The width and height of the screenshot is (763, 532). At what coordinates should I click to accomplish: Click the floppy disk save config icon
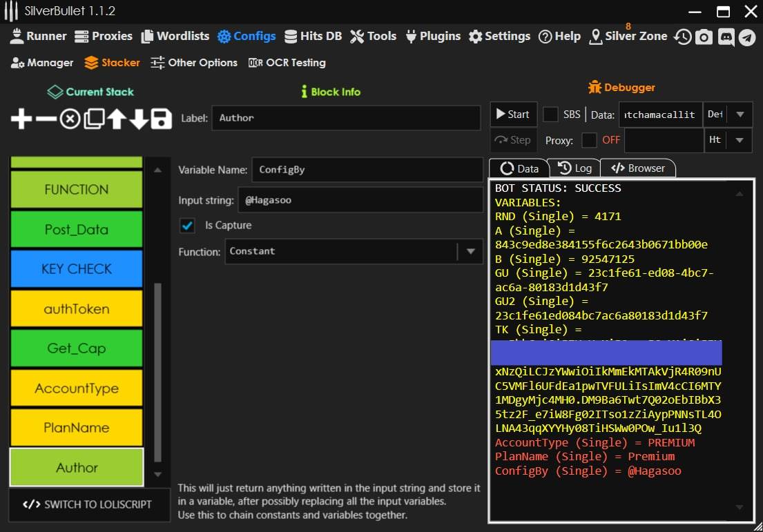click(x=161, y=119)
